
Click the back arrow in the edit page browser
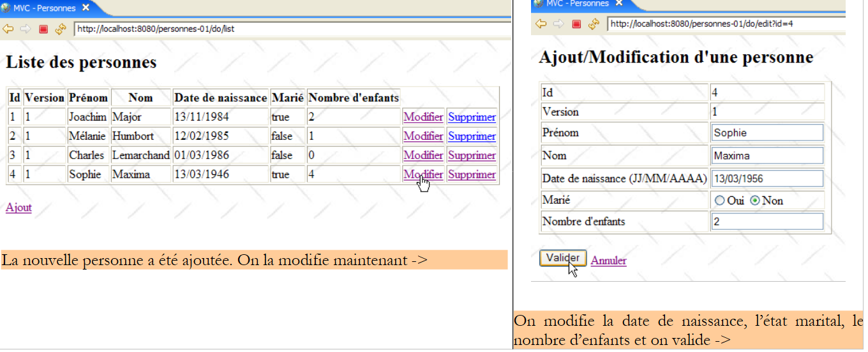pos(541,24)
